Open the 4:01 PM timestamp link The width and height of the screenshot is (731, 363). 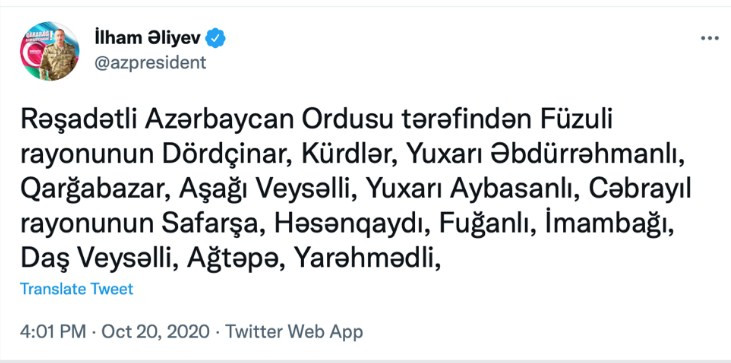pos(53,332)
